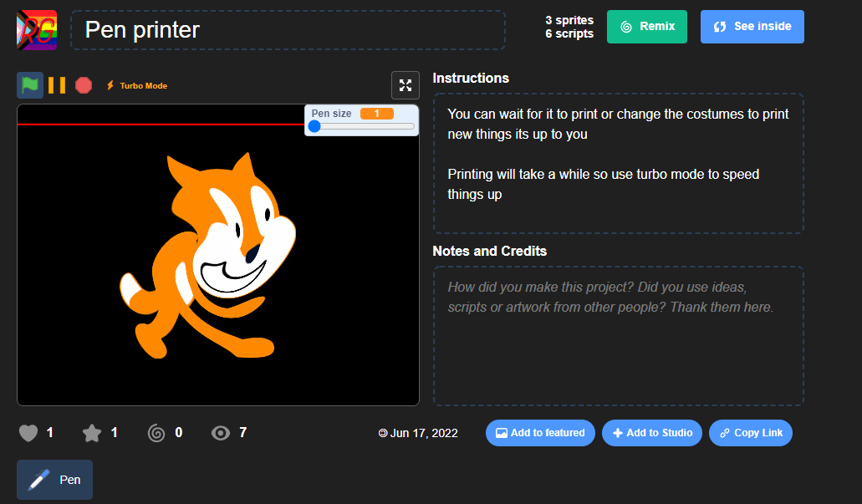Viewport: 862px width, 504px height.
Task: Copy the project link
Action: (751, 433)
